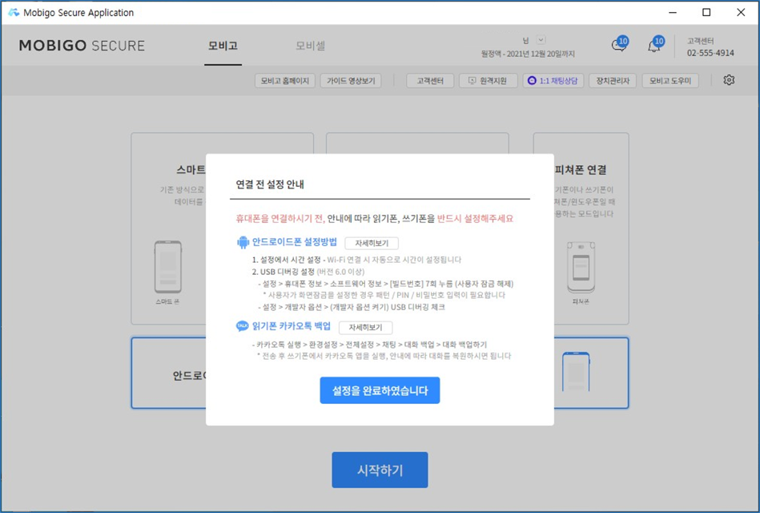This screenshot has width=760, height=513.
Task: Click the subscription expiry date text
Action: [528, 54]
